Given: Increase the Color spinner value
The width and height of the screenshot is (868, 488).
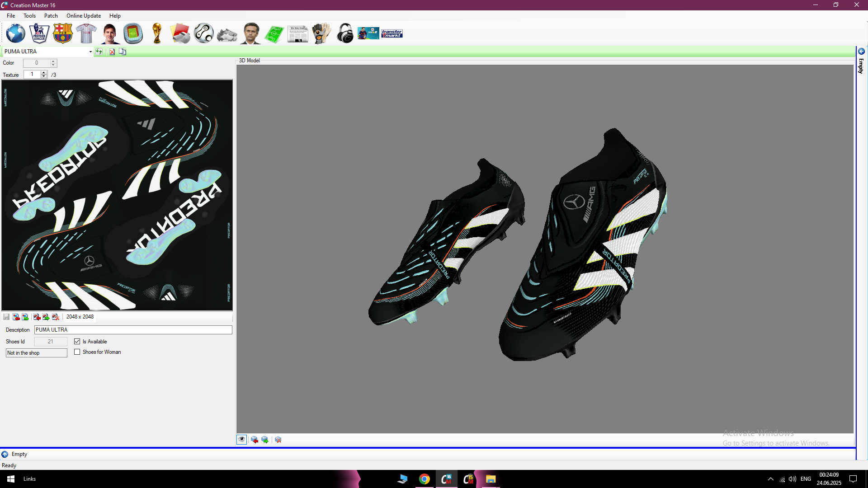Looking at the screenshot, I should (x=53, y=61).
